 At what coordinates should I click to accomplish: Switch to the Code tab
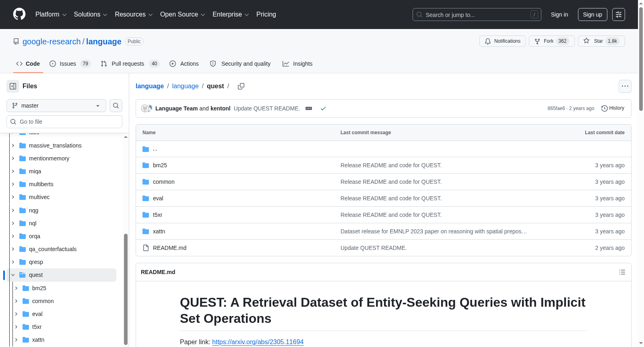pyautogui.click(x=28, y=64)
